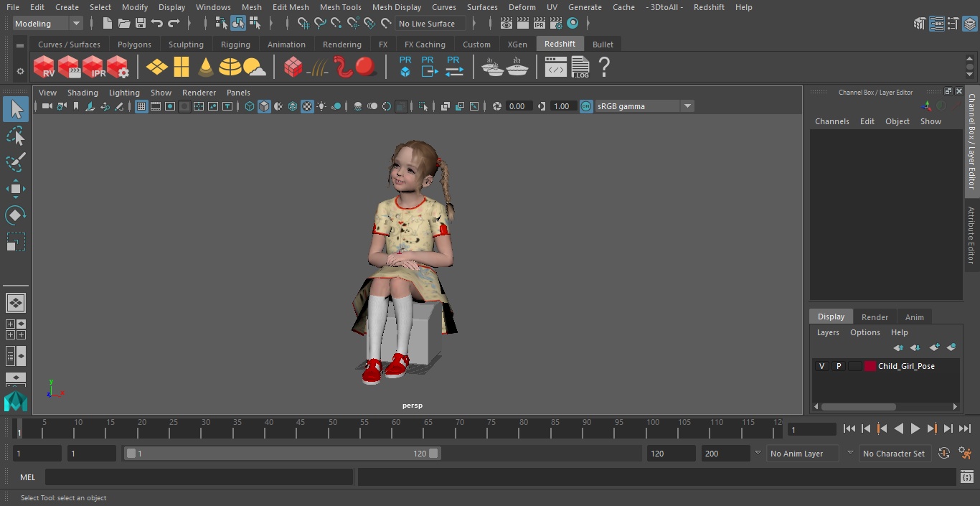Viewport: 980px width, 506px height.
Task: Expand the No Anim Layer dropdown
Action: 758,454
